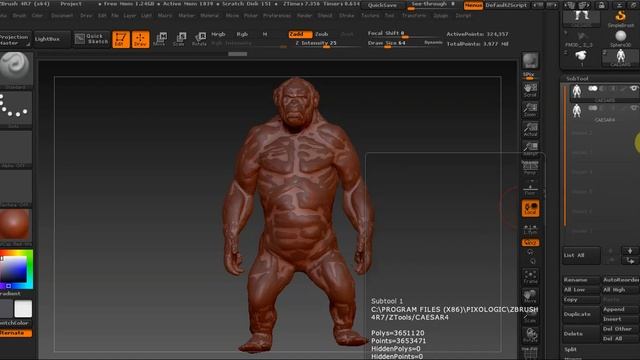
Task: Select the Move transform icon in top shelf
Action: [x=160, y=39]
